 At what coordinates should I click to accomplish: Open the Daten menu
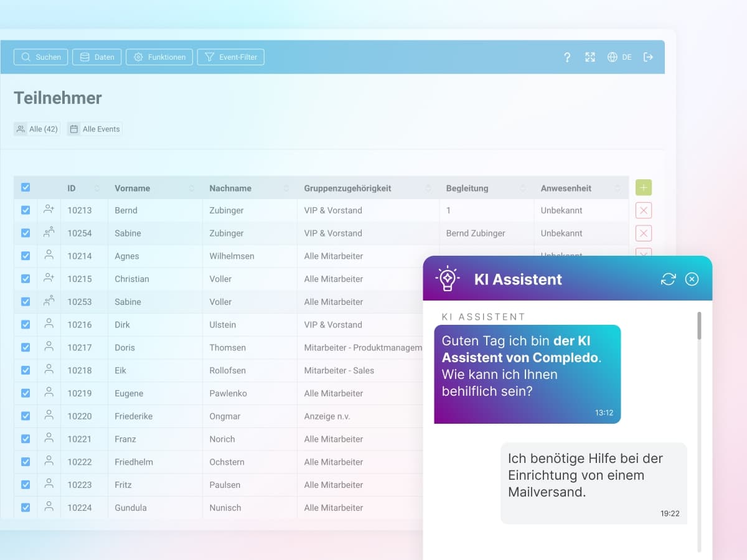97,57
